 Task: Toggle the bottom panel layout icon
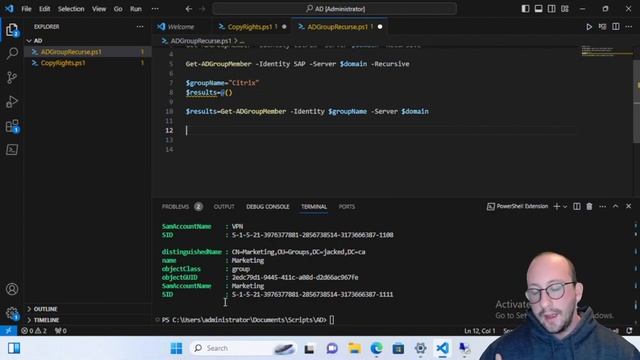pos(538,9)
